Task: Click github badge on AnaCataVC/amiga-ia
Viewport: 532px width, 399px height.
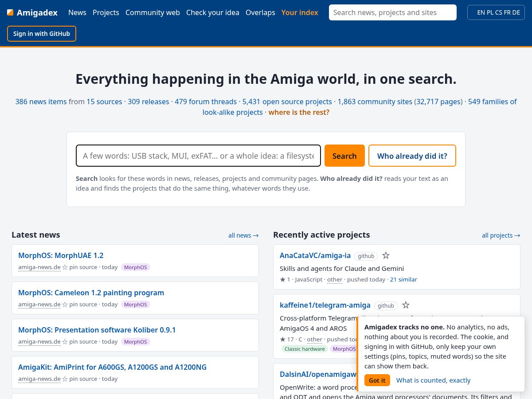Action: click(x=366, y=256)
